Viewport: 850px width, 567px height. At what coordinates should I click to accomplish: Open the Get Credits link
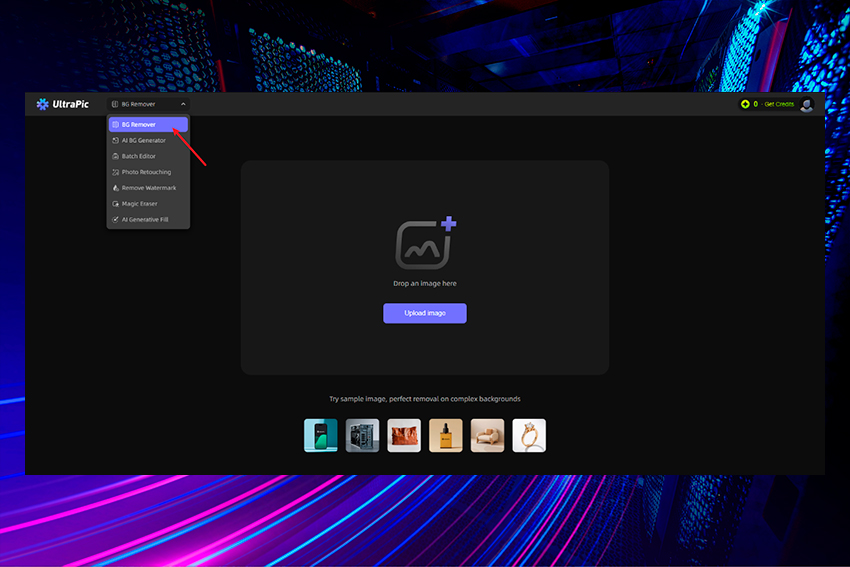tap(779, 104)
